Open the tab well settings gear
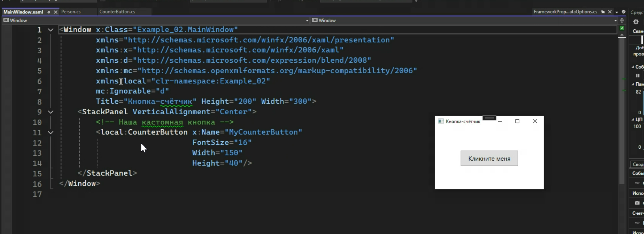 [x=623, y=12]
